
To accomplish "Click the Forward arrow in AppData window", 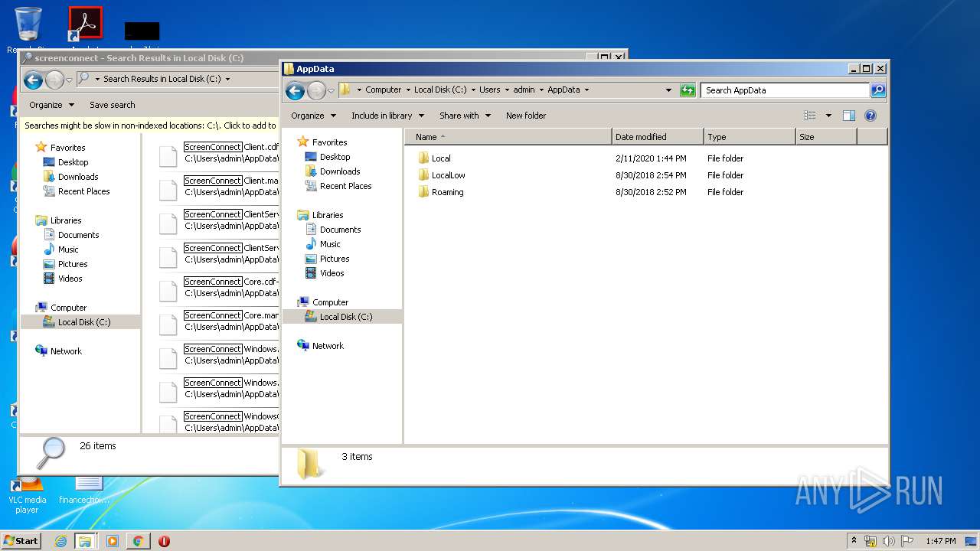I will tap(316, 90).
